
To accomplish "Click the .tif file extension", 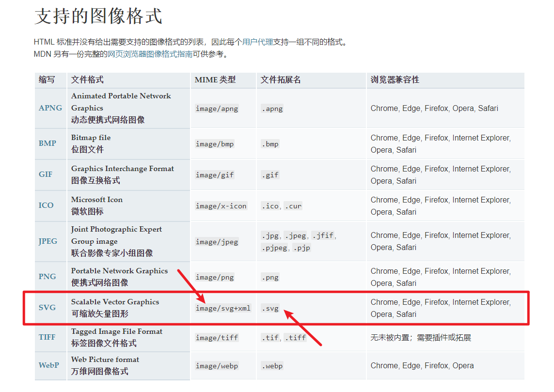I will pos(270,338).
